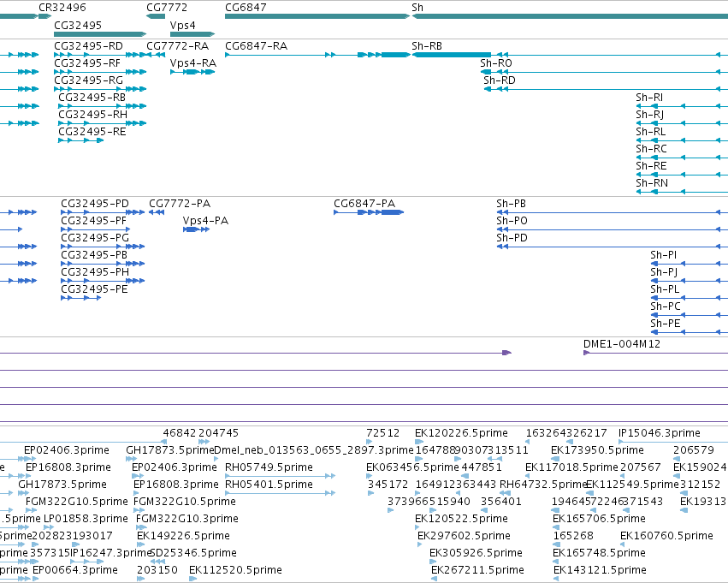Viewport: 728px width, 583px height.
Task: Select the IP15046.3prime EST label
Action: pos(660,433)
